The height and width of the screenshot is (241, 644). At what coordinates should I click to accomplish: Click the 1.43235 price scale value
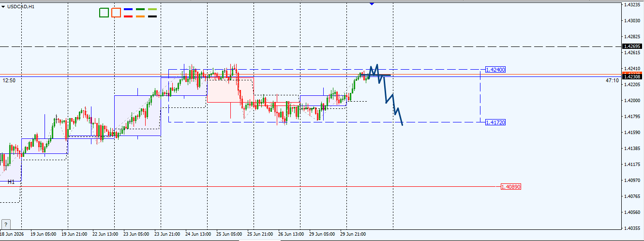[x=632, y=5]
